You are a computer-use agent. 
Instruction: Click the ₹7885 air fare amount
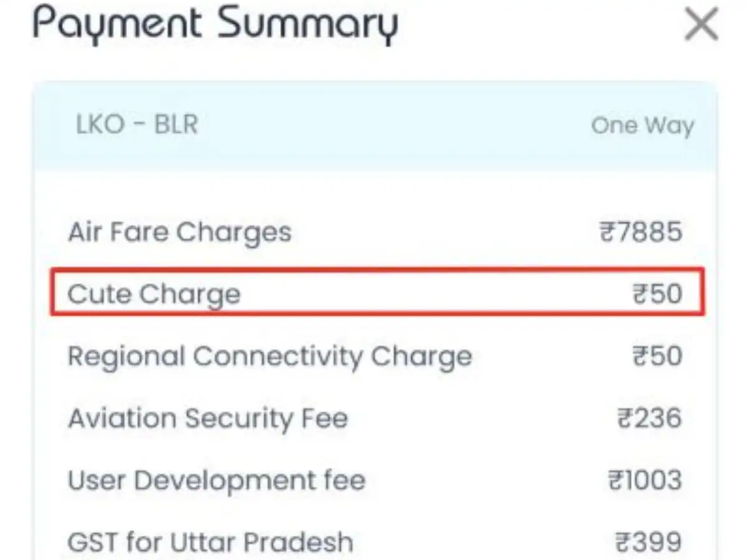coord(641,233)
